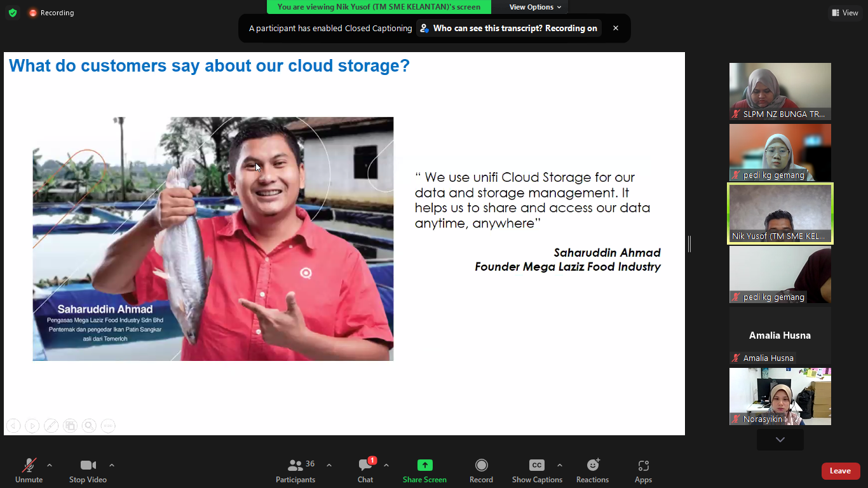
Task: Unmute the microphone
Action: [x=29, y=471]
